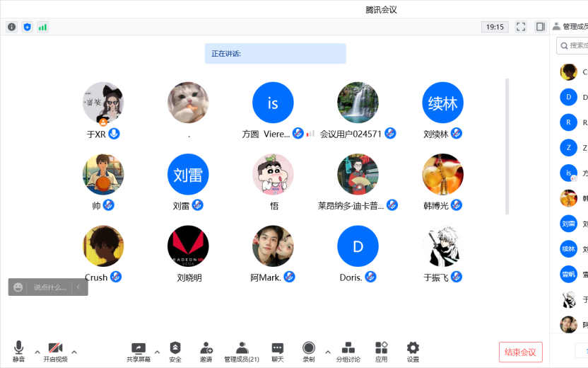Viewport: 588px width, 368px height.
Task: Select the blue D avatar of Doris.
Action: pyautogui.click(x=358, y=246)
